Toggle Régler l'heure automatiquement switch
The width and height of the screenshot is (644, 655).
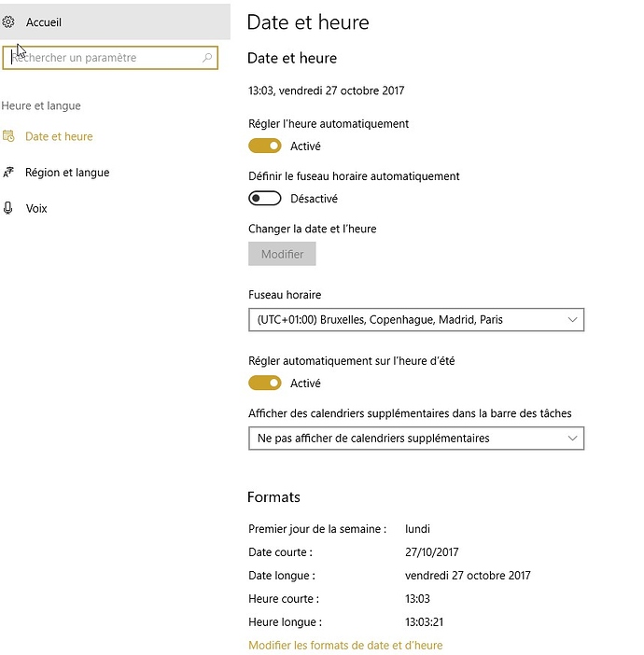pos(264,146)
